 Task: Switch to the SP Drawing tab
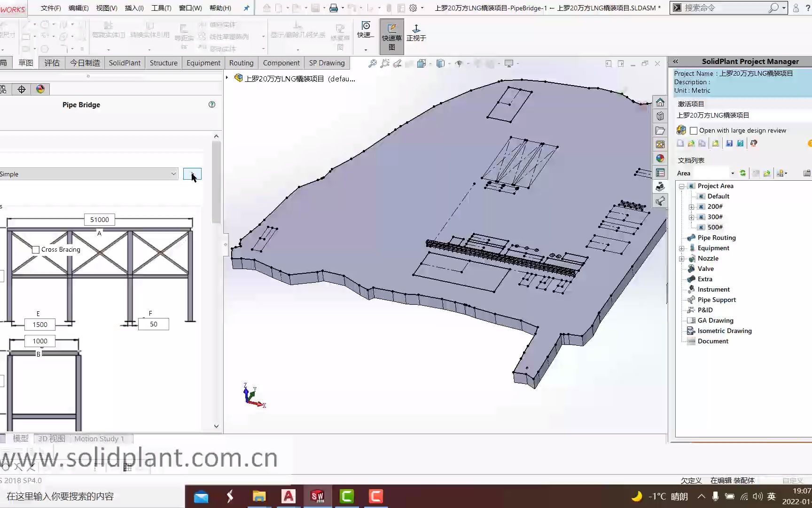(x=327, y=63)
